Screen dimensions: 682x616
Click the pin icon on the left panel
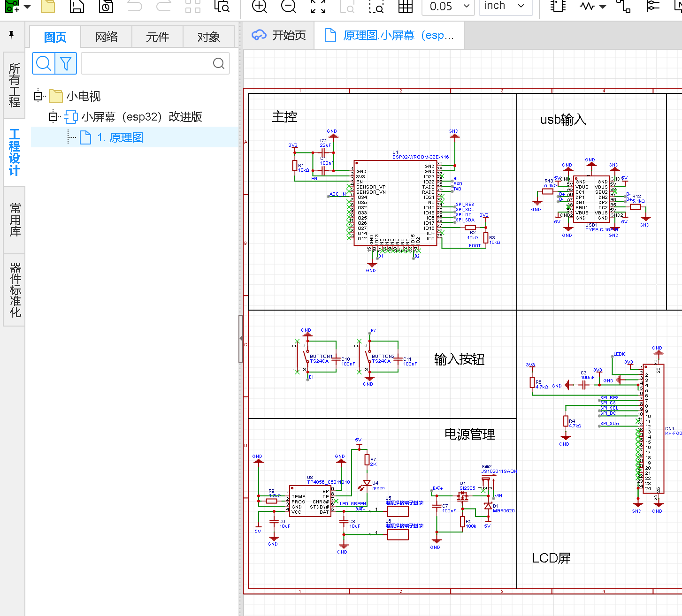(x=12, y=35)
